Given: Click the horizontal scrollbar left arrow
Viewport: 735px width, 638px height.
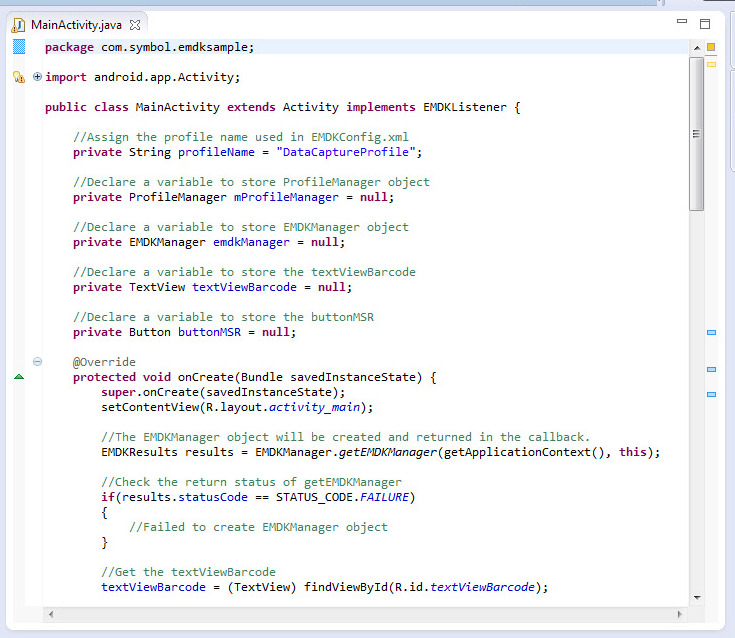Looking at the screenshot, I should (x=48, y=612).
